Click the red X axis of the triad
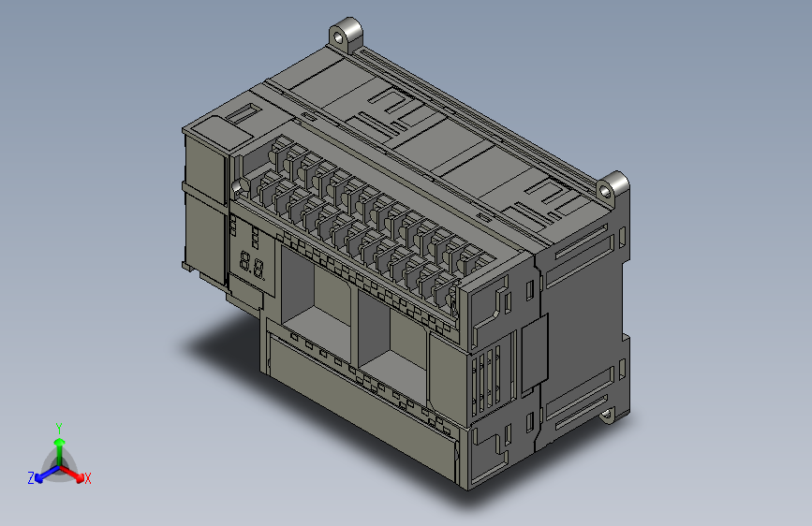 click(76, 475)
